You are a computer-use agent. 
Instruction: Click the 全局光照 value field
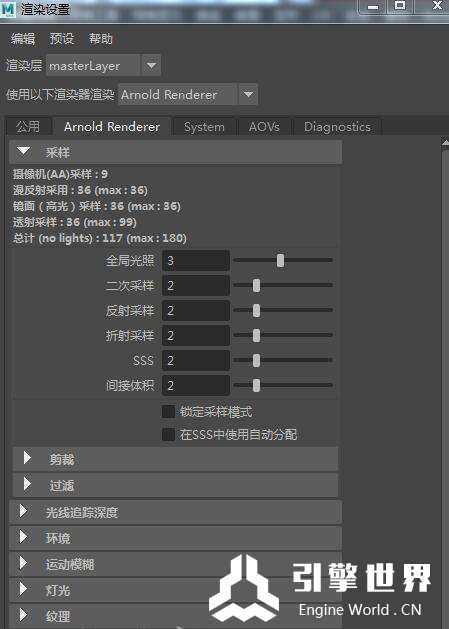tap(196, 261)
